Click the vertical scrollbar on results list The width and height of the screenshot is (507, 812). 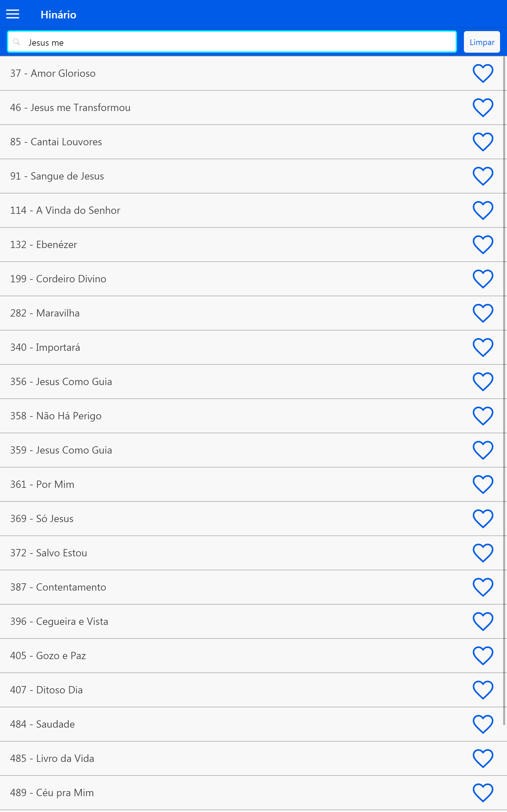coord(504,391)
